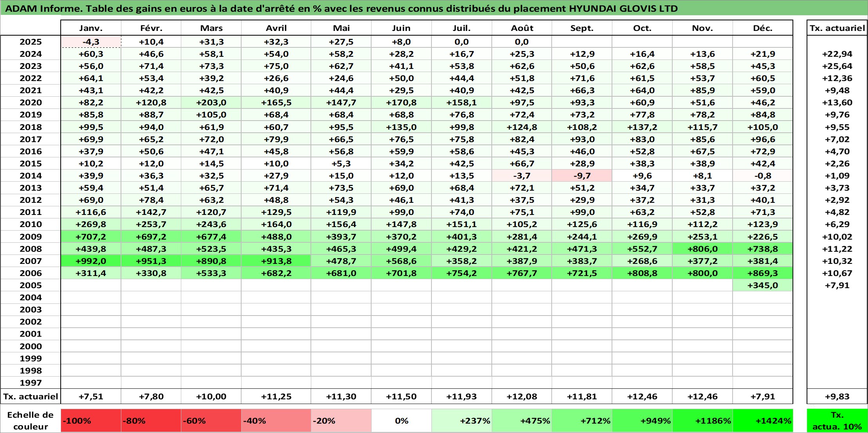Click the bottom-left Tx. actuariel row label

(x=31, y=397)
